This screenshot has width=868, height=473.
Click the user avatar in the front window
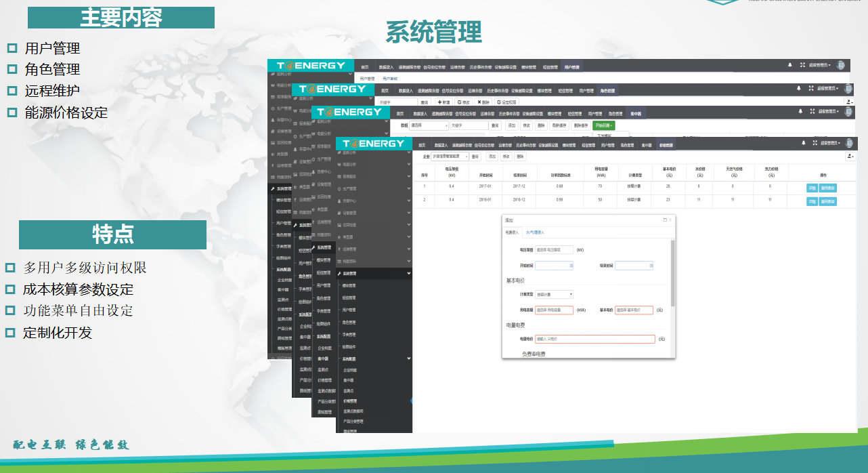pos(850,143)
